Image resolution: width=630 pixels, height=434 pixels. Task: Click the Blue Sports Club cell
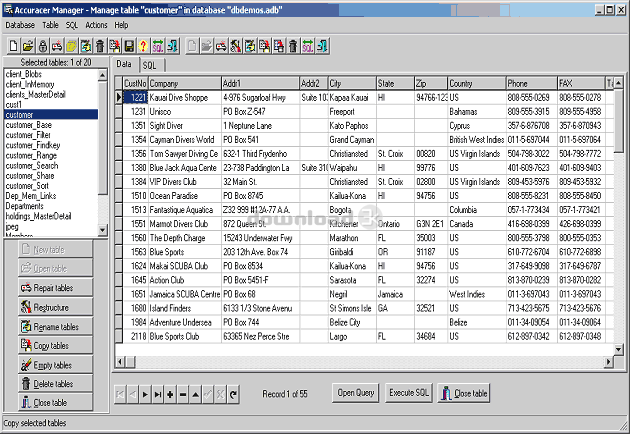coord(185,336)
